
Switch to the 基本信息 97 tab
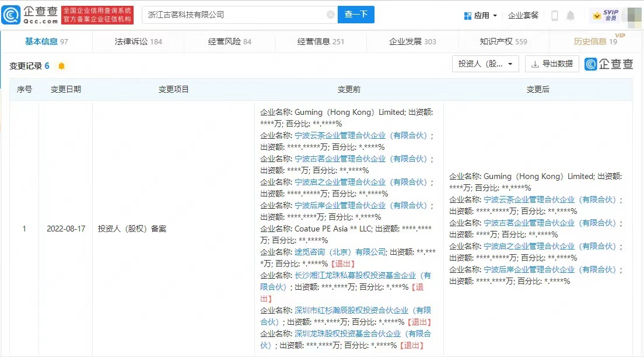(x=47, y=41)
